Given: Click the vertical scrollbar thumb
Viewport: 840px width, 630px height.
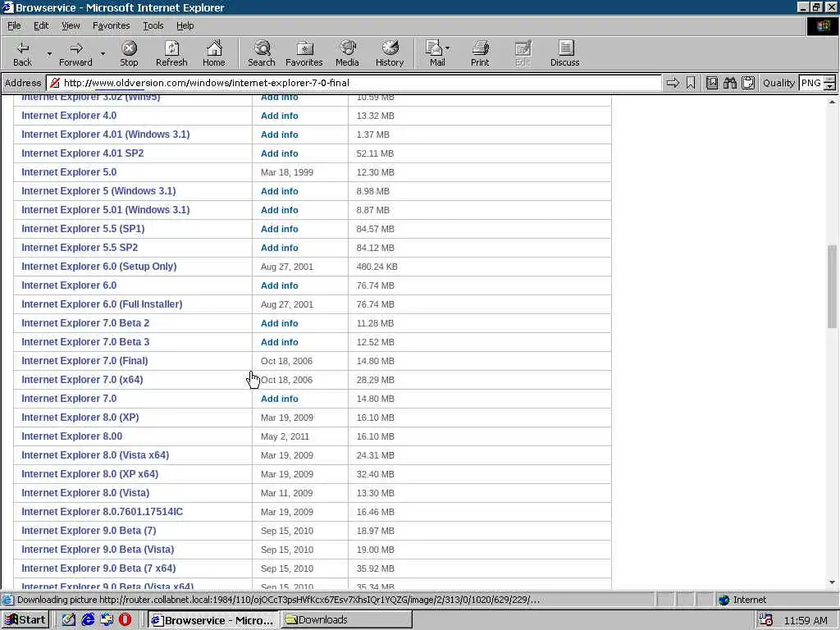Looking at the screenshot, I should pos(832,287).
